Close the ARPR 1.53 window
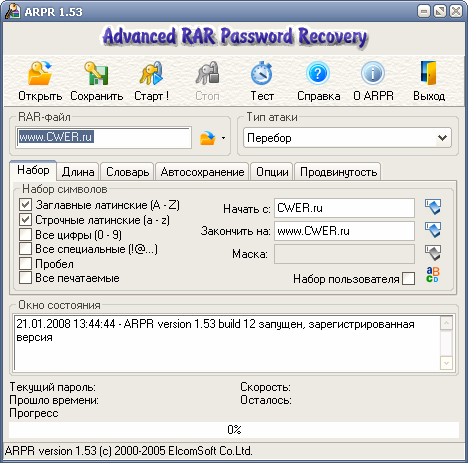 click(x=456, y=11)
